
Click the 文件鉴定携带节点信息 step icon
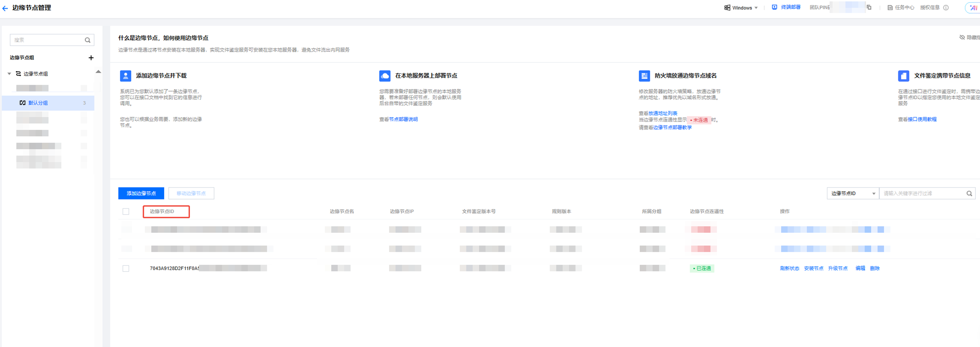coord(904,76)
